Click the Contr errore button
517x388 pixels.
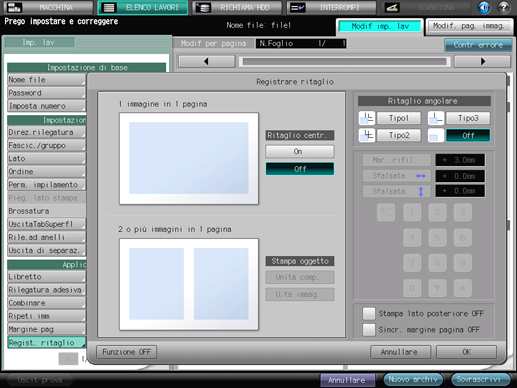[478, 45]
